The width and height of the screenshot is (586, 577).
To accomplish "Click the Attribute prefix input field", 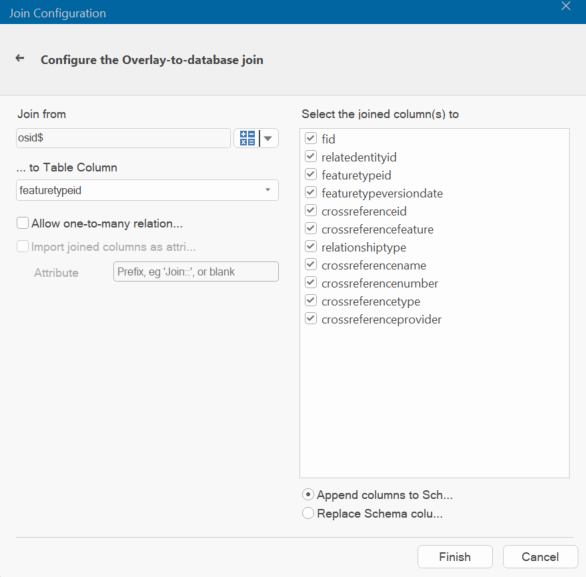I will [x=196, y=272].
